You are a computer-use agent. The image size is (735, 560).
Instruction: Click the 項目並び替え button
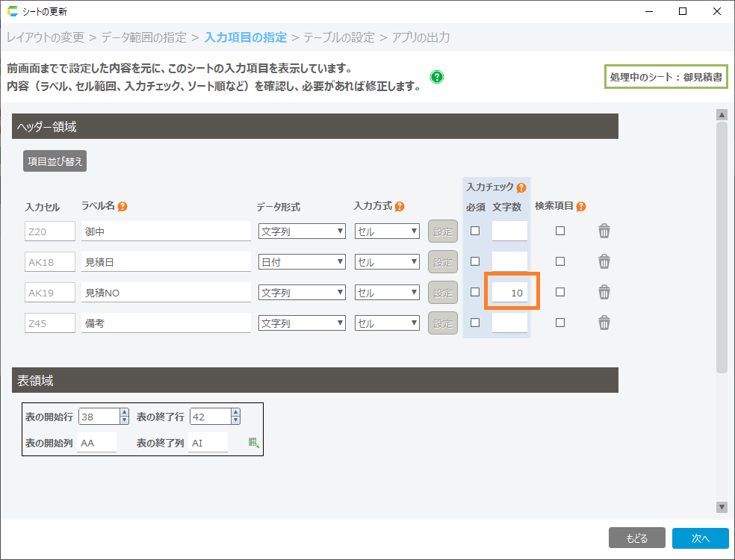tap(55, 161)
